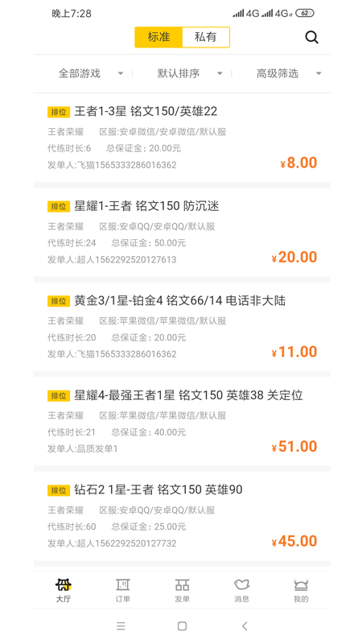The height and width of the screenshot is (644, 362).
Task: Tap the ¥45.00 price of 钻石2 order
Action: point(294,541)
